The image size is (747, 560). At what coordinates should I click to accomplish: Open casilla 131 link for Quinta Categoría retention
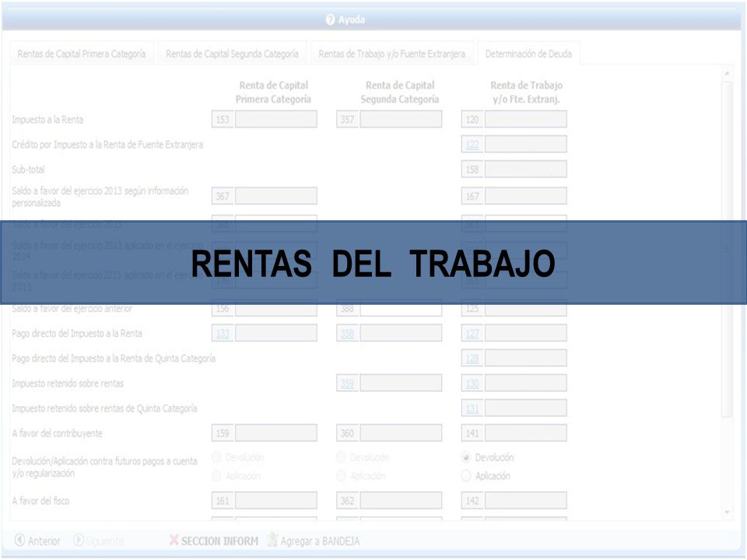click(472, 408)
